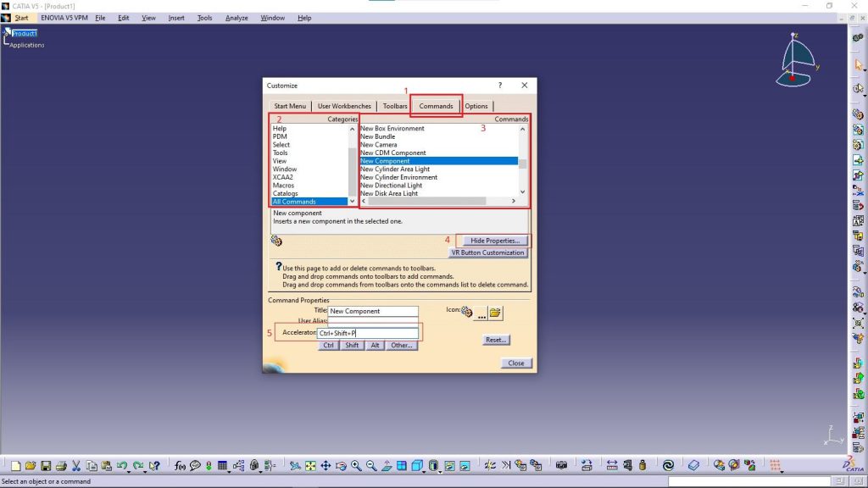
Task: Switch to the User Workbenches tab
Action: coord(344,106)
